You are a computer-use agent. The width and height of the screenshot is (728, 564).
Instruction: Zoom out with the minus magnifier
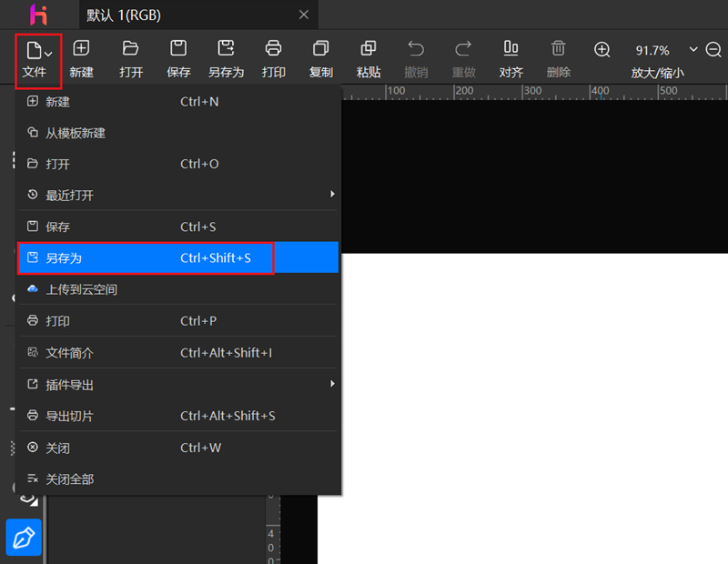(x=713, y=49)
